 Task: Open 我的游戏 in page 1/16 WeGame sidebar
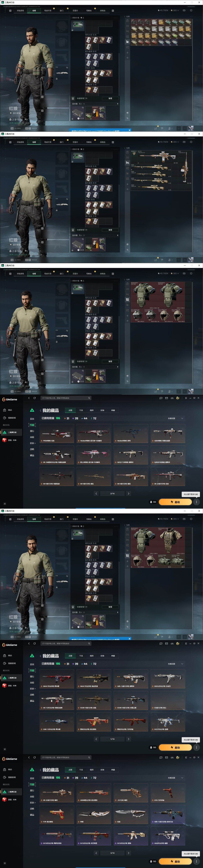click(x=9, y=663)
